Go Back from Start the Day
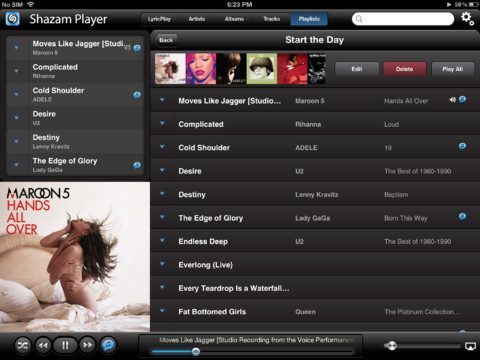The width and height of the screenshot is (480, 360). pyautogui.click(x=166, y=40)
